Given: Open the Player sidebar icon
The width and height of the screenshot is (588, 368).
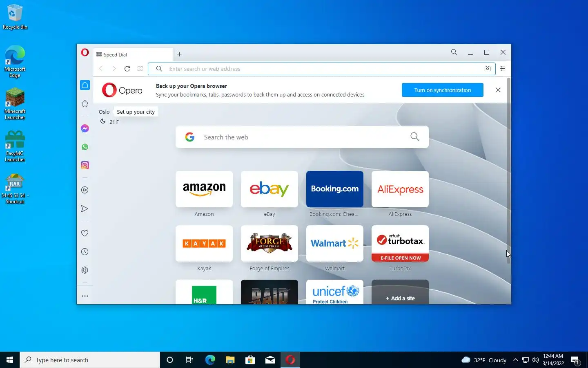Looking at the screenshot, I should click(85, 190).
